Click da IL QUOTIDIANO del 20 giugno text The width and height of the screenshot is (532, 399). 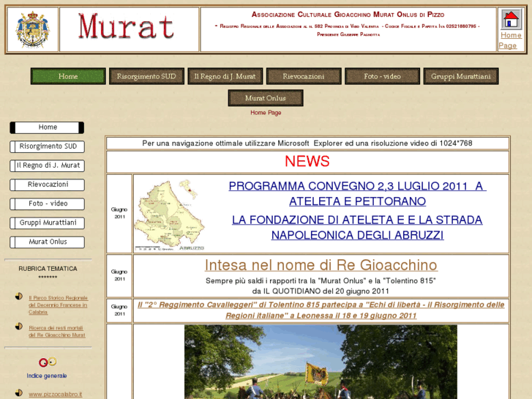(321, 291)
